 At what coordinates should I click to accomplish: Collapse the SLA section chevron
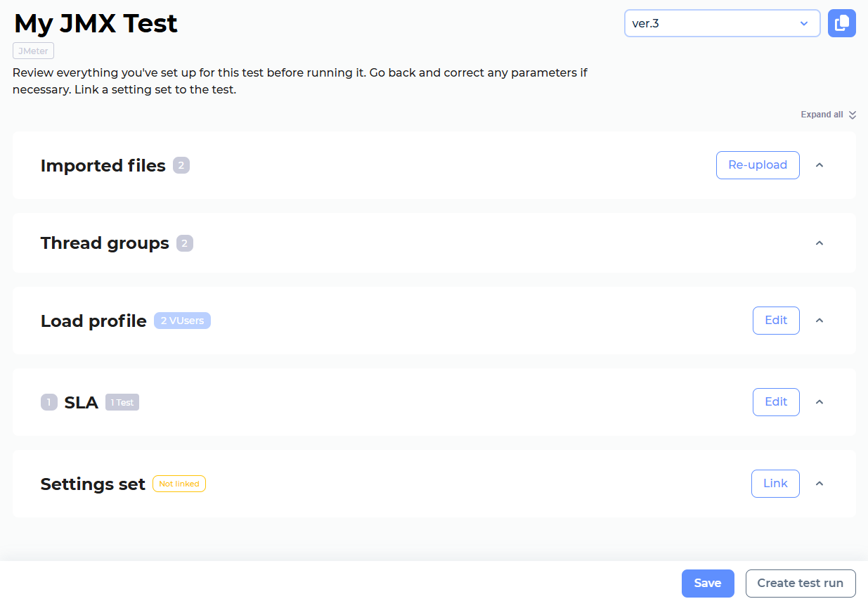click(819, 401)
